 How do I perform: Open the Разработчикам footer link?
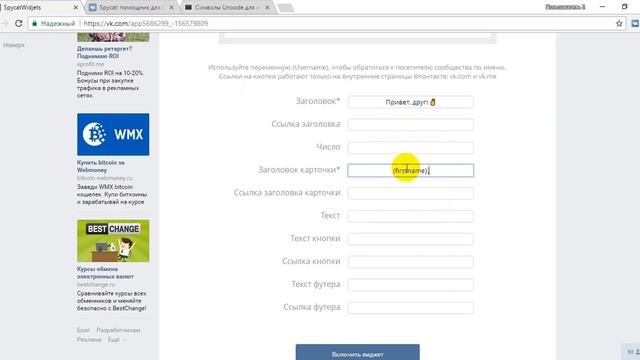(118, 330)
